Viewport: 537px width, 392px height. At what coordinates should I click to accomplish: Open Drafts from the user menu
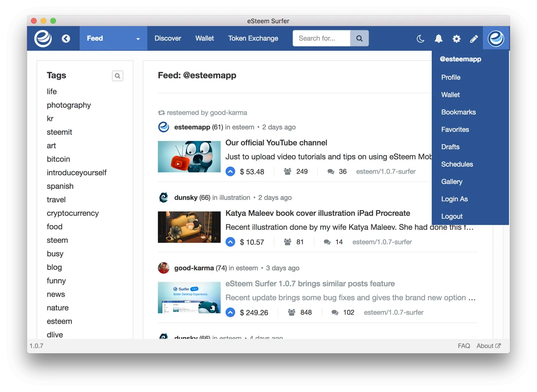coord(450,147)
